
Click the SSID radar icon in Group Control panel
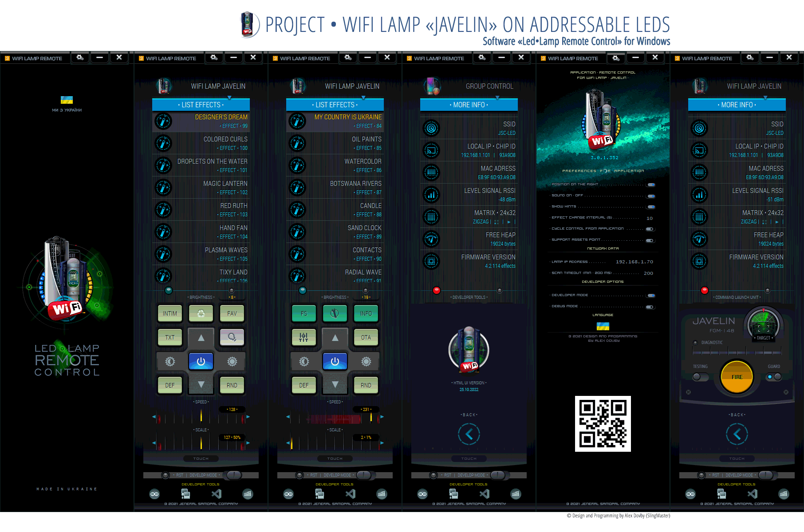coord(431,128)
